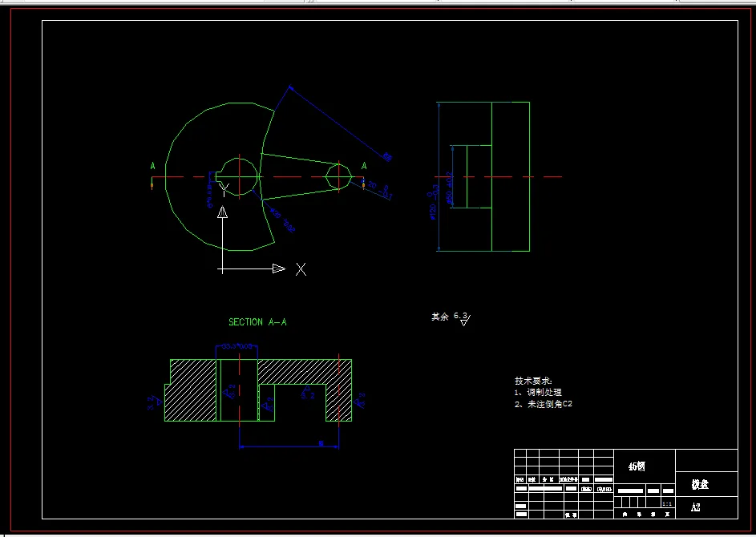
Task: Select the 技术要求 heading text
Action: point(533,381)
